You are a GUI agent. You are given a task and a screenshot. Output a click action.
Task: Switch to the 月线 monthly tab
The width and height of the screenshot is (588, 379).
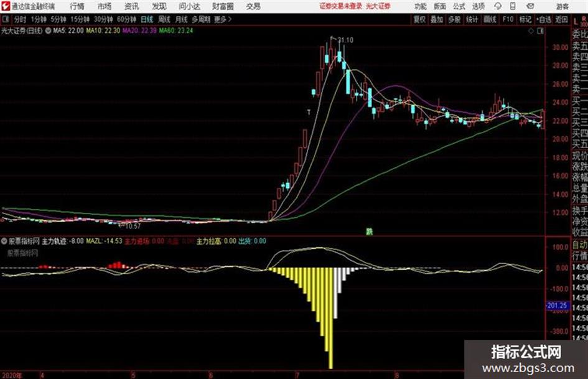pyautogui.click(x=182, y=19)
